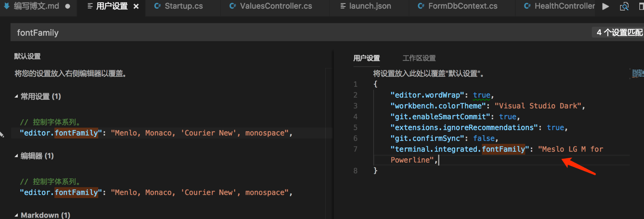Collapse the 常用设置 (1) section
Screen dimensions: 644x219
pos(16,96)
